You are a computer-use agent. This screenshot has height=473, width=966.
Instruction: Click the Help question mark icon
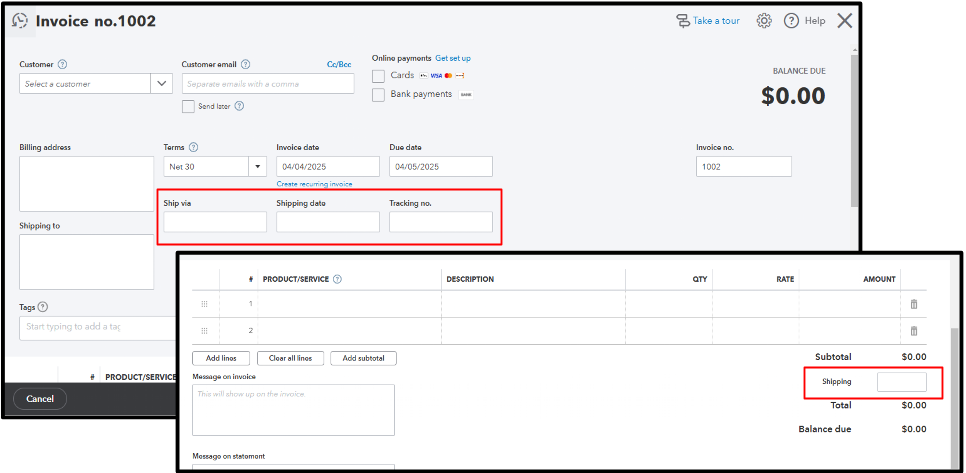click(791, 21)
